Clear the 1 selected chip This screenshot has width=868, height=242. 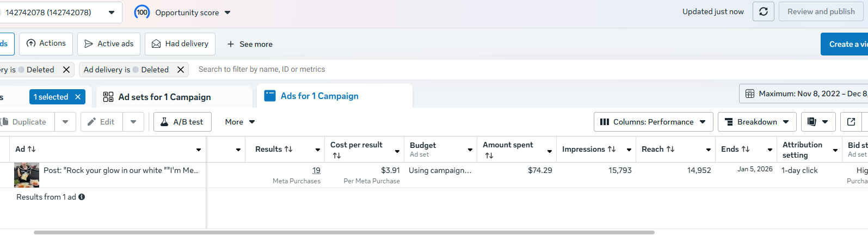(78, 97)
